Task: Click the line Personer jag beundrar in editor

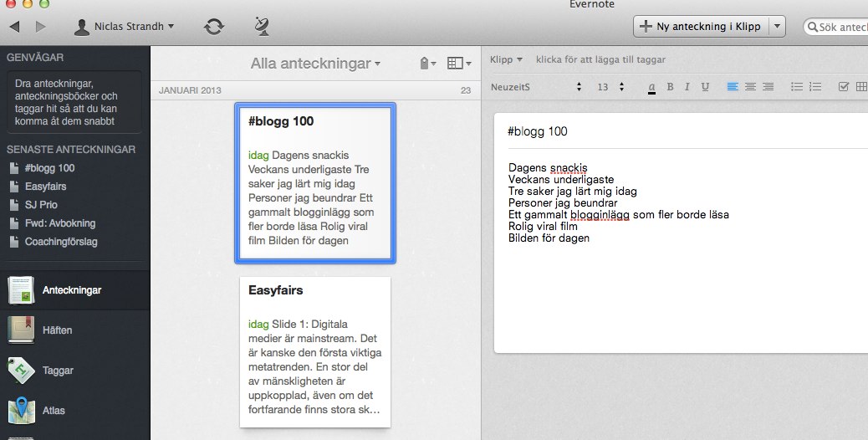Action: tap(563, 203)
